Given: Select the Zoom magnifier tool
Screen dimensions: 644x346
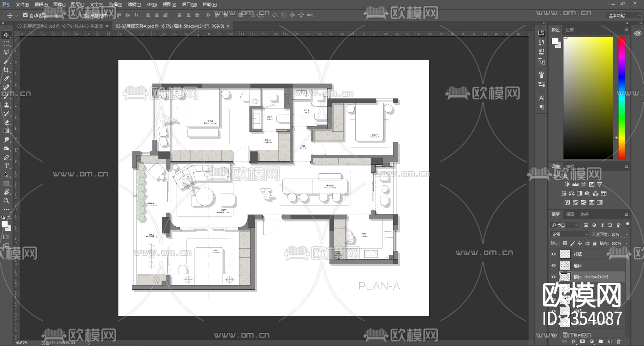Looking at the screenshot, I should click(x=6, y=201).
